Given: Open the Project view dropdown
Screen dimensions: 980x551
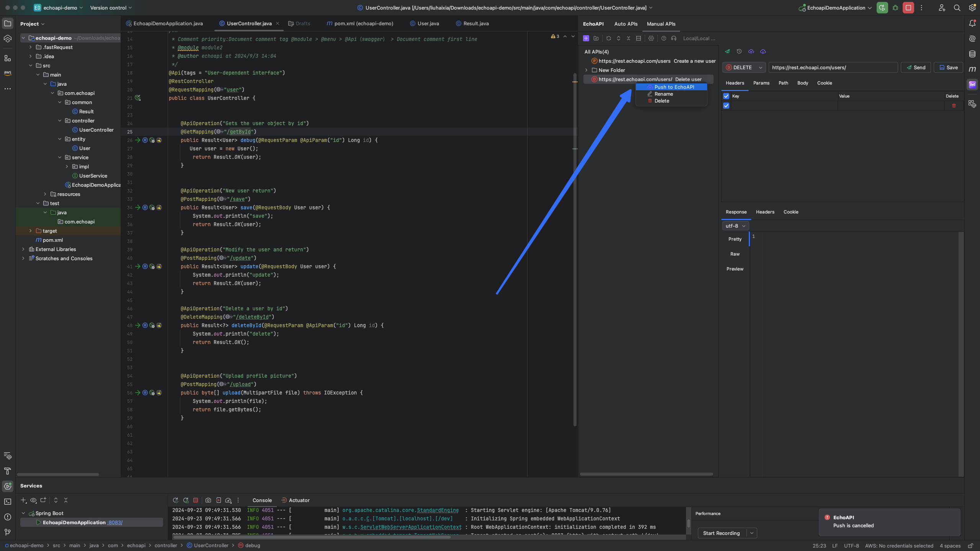Looking at the screenshot, I should pos(33,24).
